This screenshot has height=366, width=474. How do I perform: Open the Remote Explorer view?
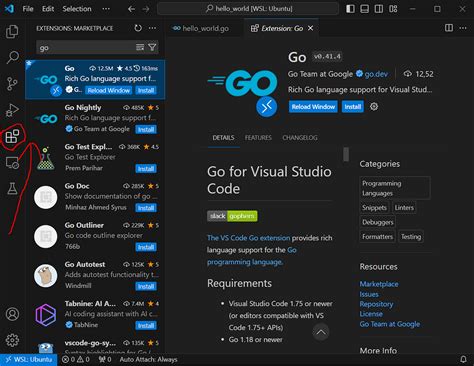[x=12, y=163]
